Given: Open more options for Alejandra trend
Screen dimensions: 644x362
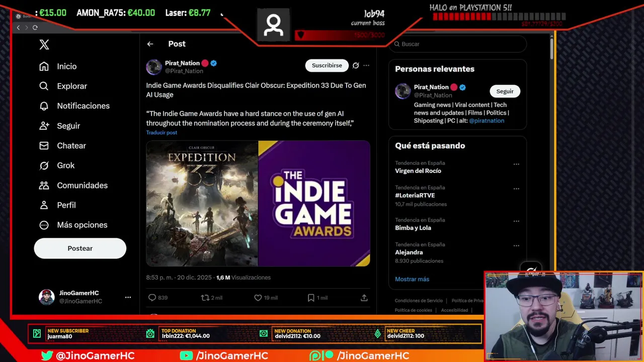Looking at the screenshot, I should [516, 246].
